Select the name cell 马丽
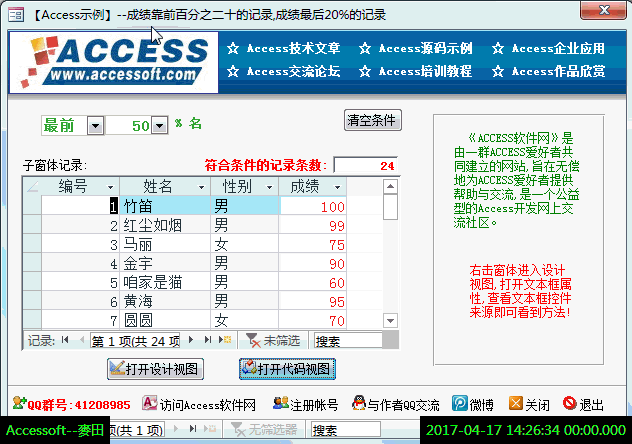The width and height of the screenshot is (632, 444). 165,244
